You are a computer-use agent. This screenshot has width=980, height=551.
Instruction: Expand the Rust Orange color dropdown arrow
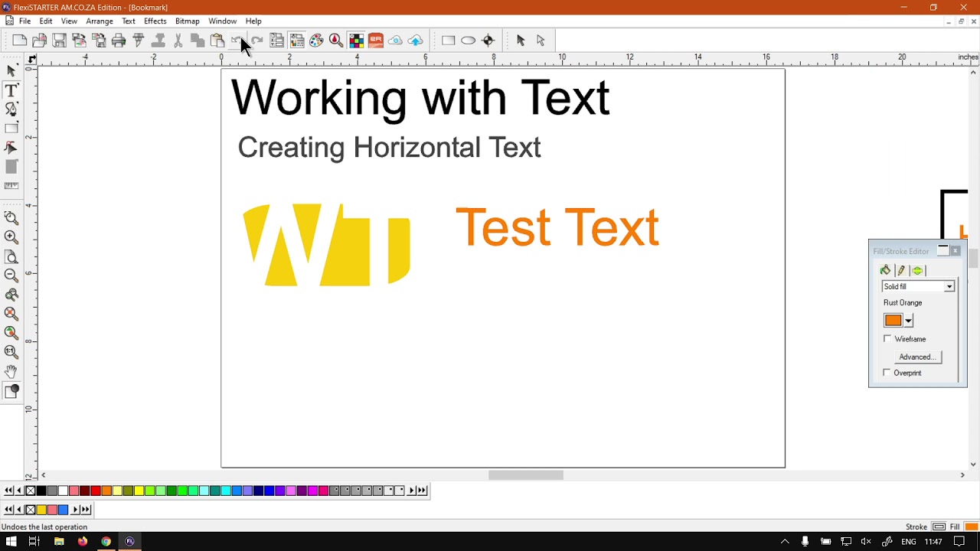coord(909,321)
